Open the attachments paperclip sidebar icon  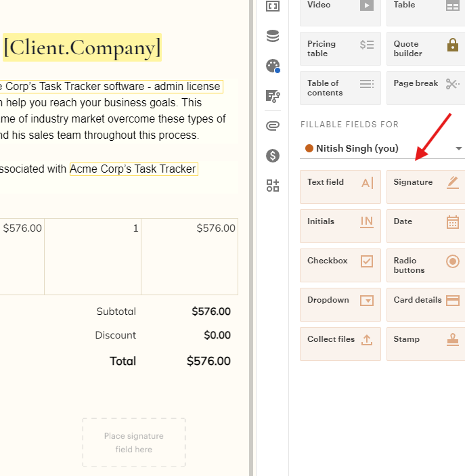click(x=273, y=126)
